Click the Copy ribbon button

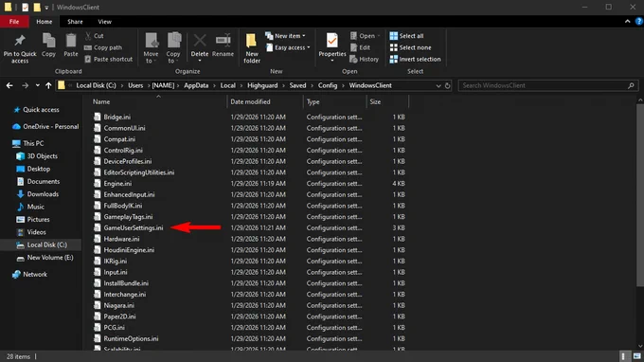[48, 45]
